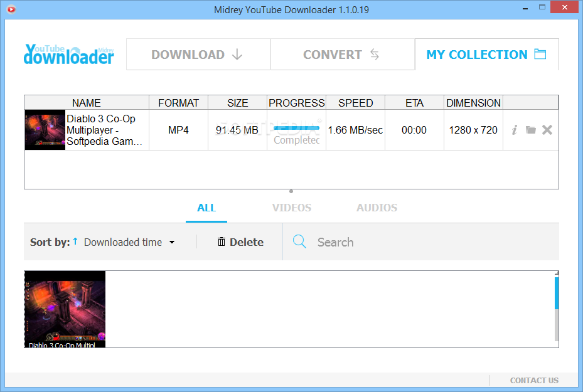Click the '91.45 MB' size cell
The height and width of the screenshot is (392, 583).
(237, 130)
